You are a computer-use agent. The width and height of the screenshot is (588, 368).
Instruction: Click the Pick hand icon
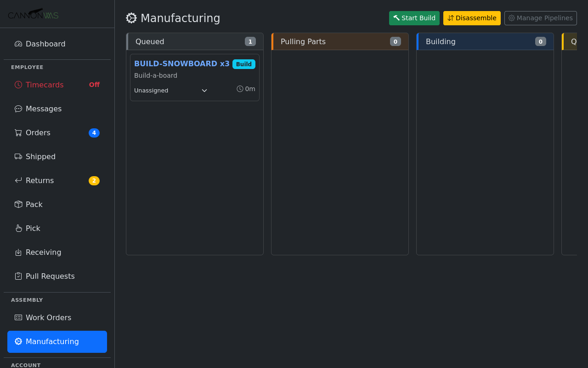(x=18, y=229)
